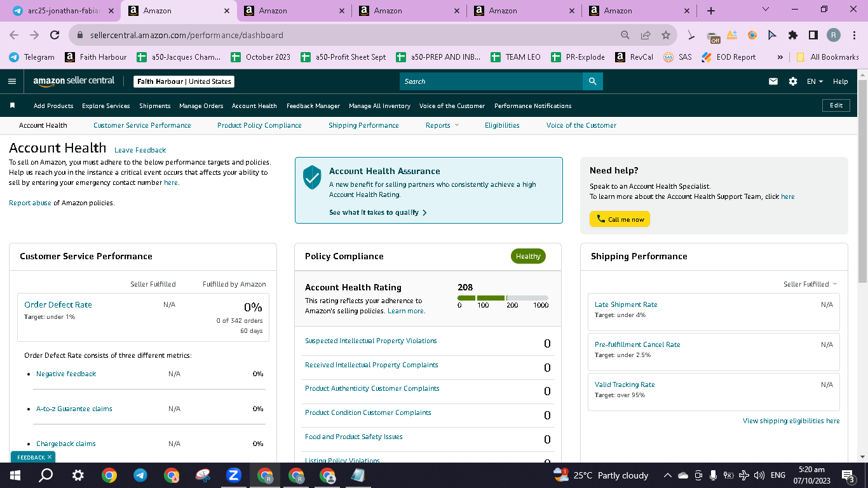Open Telegram from the taskbar
Screen dimensions: 868x488
140,475
